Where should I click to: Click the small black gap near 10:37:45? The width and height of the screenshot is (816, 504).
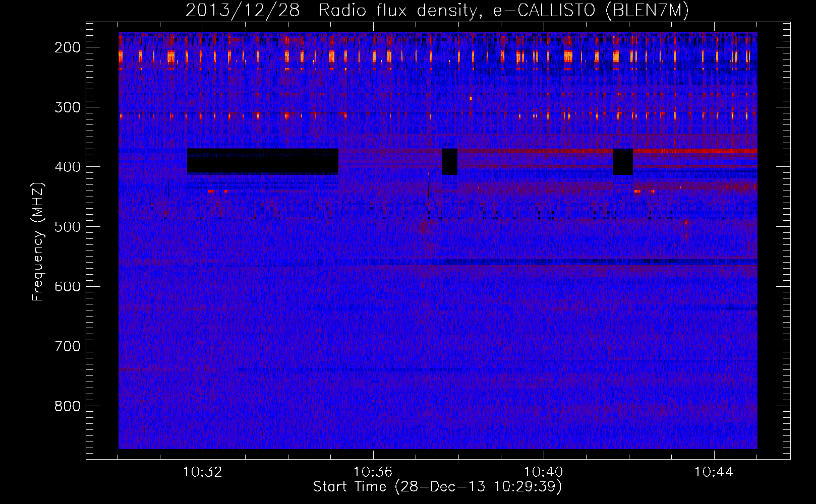(450, 162)
